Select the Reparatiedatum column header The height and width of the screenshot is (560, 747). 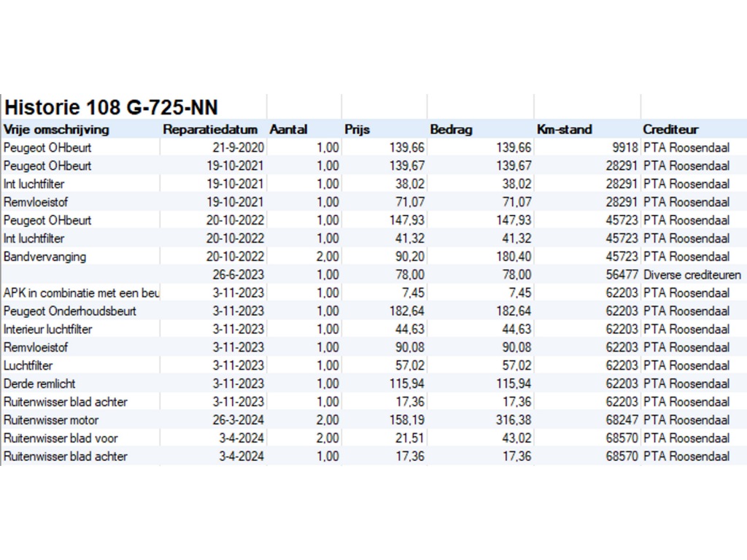(x=210, y=130)
